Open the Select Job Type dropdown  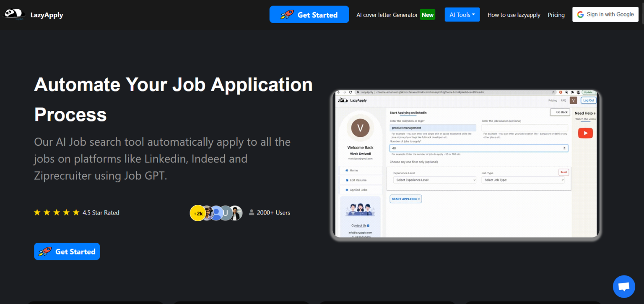click(x=523, y=180)
